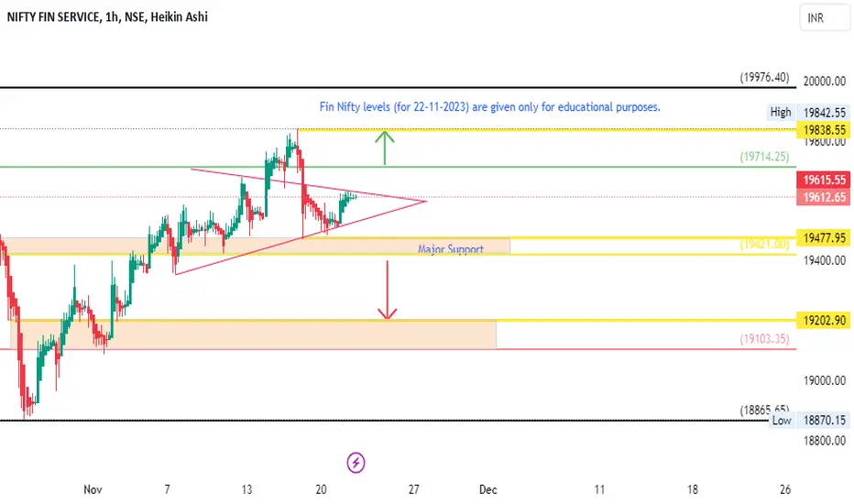This screenshot has width=854, height=504.
Task: Click 18800.00 on the price scale
Action: 824,440
